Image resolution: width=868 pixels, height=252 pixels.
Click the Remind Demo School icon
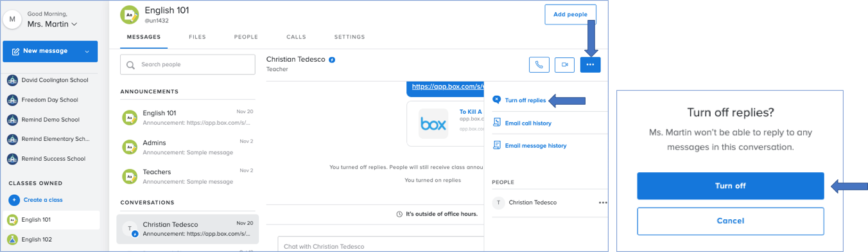[12, 120]
